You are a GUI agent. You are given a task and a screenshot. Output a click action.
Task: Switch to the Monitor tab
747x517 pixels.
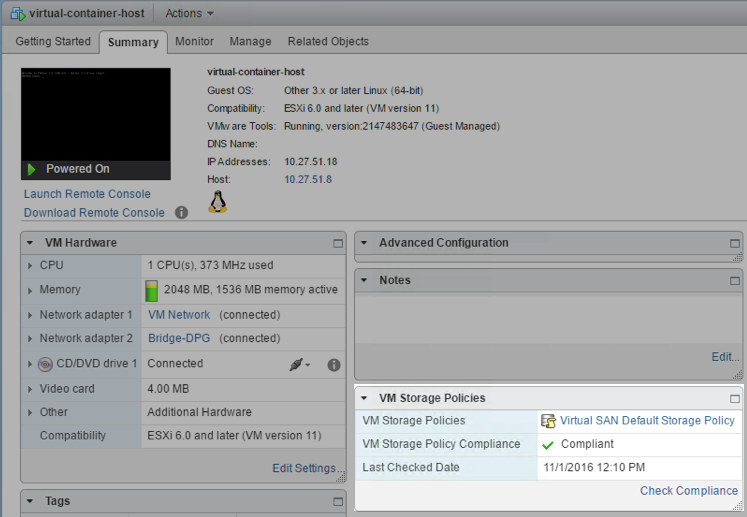coord(194,42)
